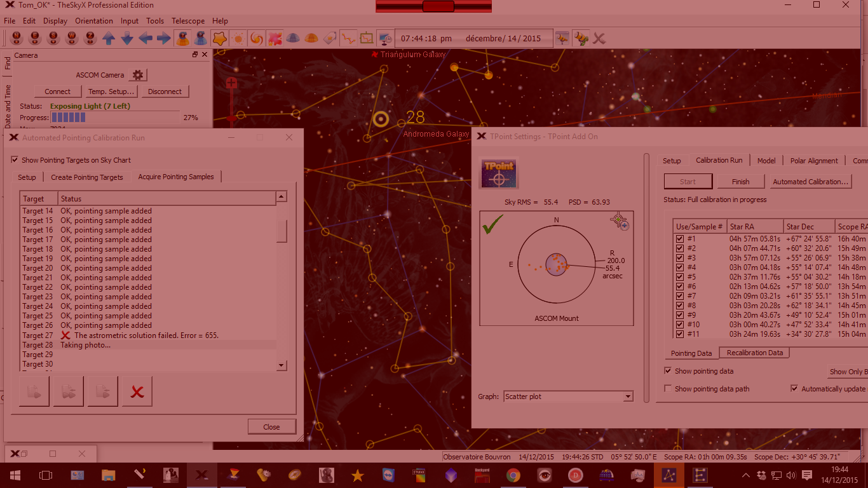Move the chart down with the down arrow
Screen dimensions: 868x488
(x=127, y=38)
